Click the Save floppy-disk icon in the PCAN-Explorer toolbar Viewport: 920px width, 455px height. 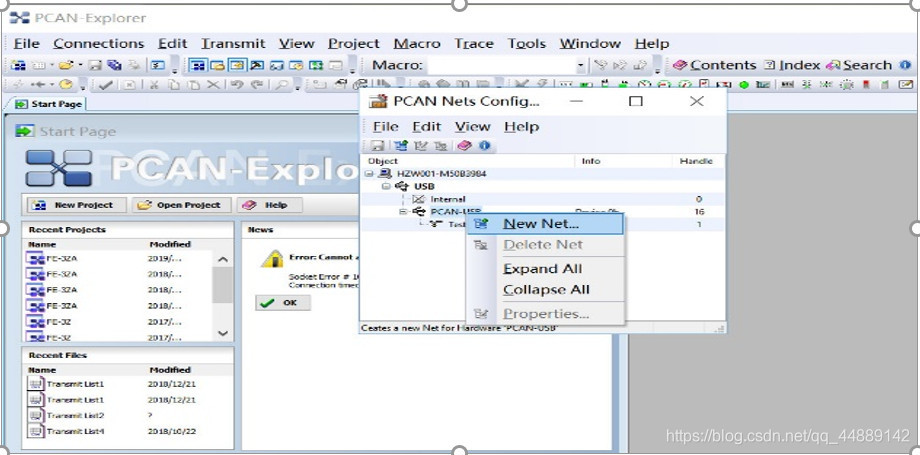point(96,65)
